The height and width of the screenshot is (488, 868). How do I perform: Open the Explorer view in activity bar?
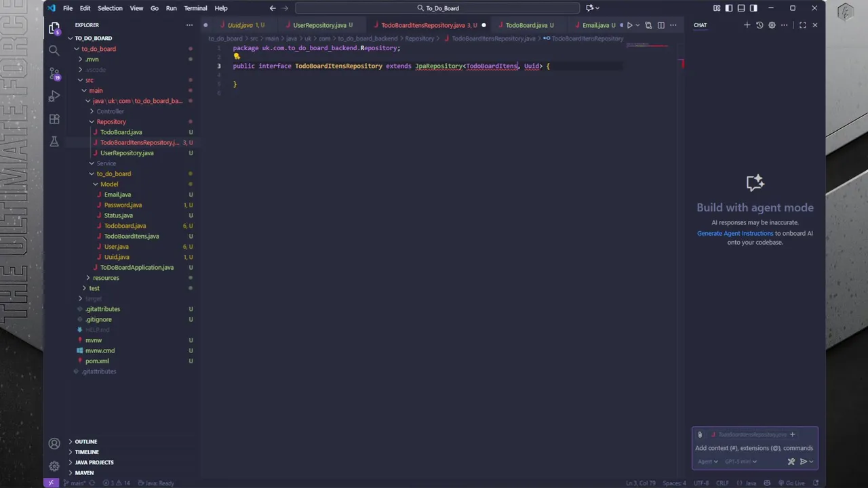(x=54, y=28)
